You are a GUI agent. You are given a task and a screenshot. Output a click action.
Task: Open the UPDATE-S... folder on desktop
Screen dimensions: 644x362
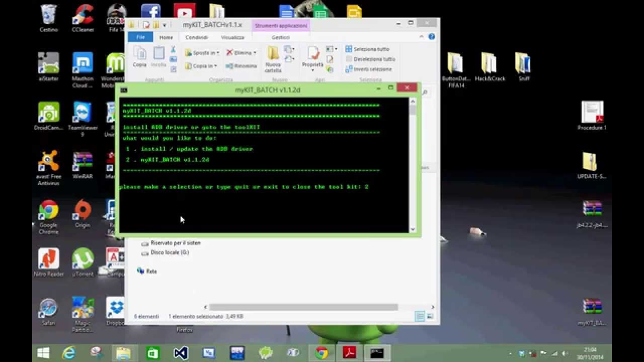pos(592,164)
